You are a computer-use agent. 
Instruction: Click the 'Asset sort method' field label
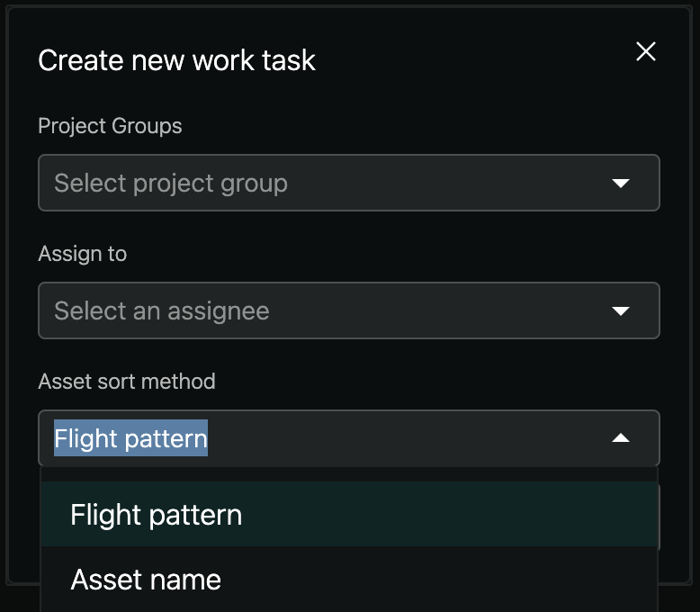point(127,382)
